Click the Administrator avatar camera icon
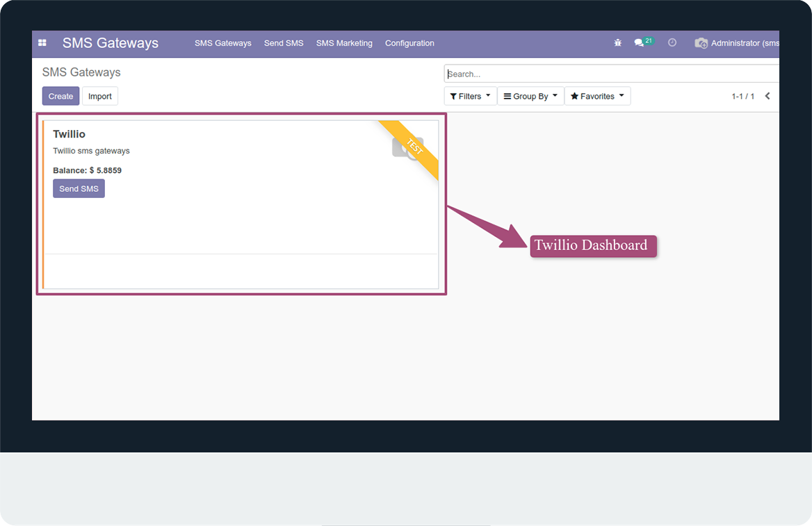 (701, 43)
